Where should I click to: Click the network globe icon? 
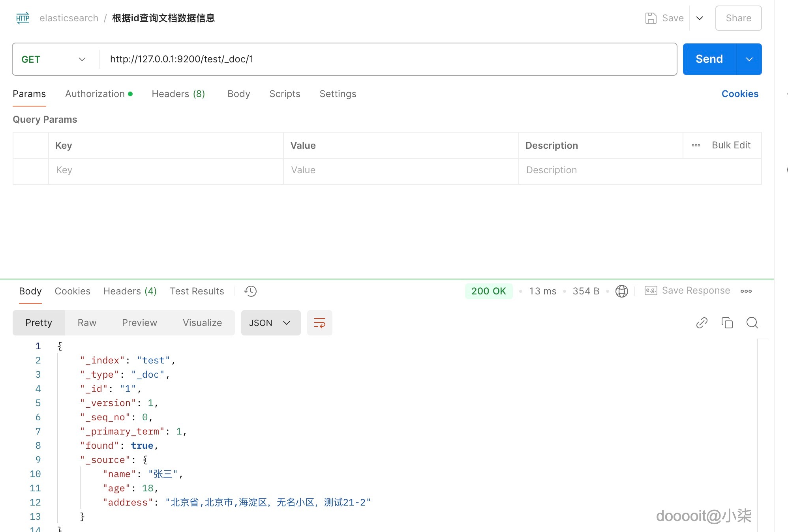click(621, 291)
